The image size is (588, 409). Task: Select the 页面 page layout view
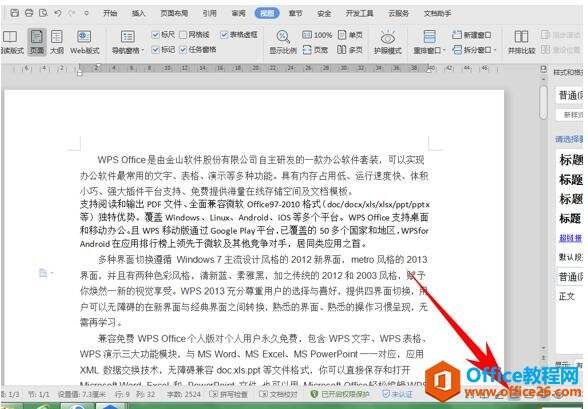coord(37,42)
